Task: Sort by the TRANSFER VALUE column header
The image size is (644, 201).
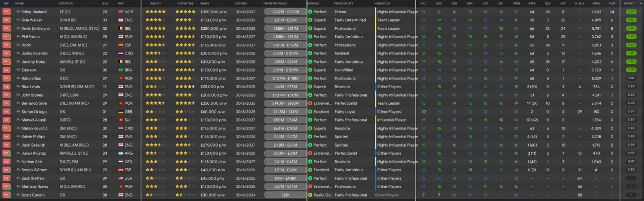Action: pyautogui.click(x=275, y=4)
